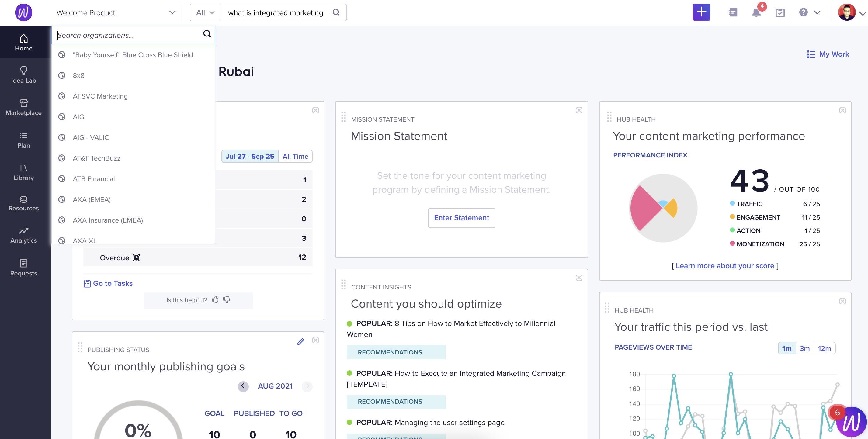Viewport: 868px width, 439px height.
Task: Close the traffic this period vs. last widget
Action: (x=842, y=301)
